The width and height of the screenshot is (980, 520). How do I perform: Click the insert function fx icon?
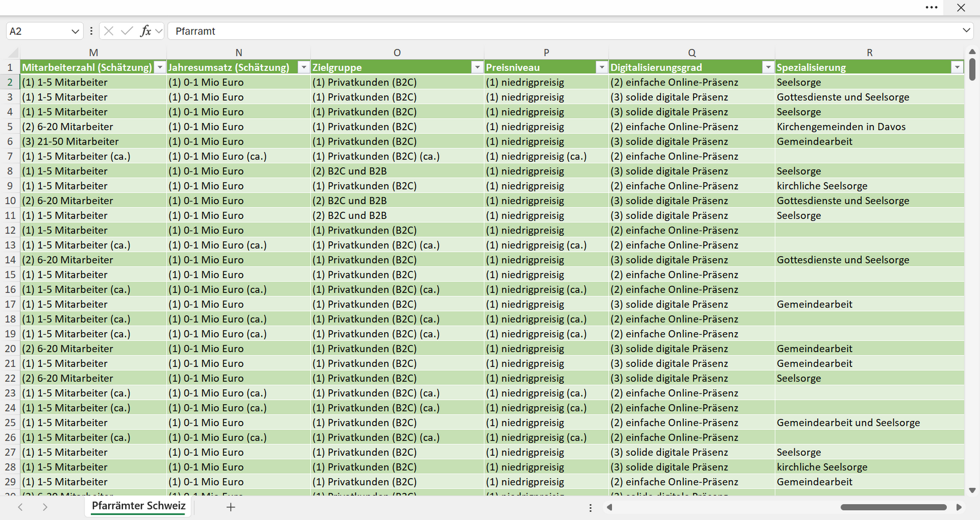[145, 31]
